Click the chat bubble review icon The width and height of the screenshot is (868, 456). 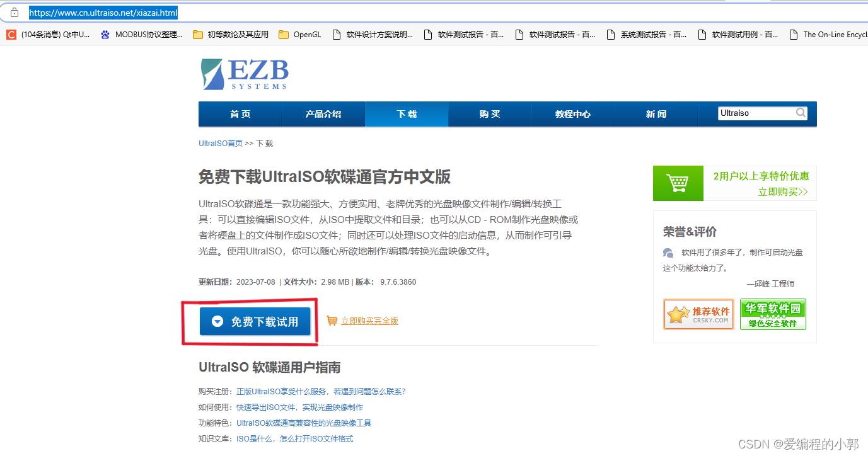668,253
